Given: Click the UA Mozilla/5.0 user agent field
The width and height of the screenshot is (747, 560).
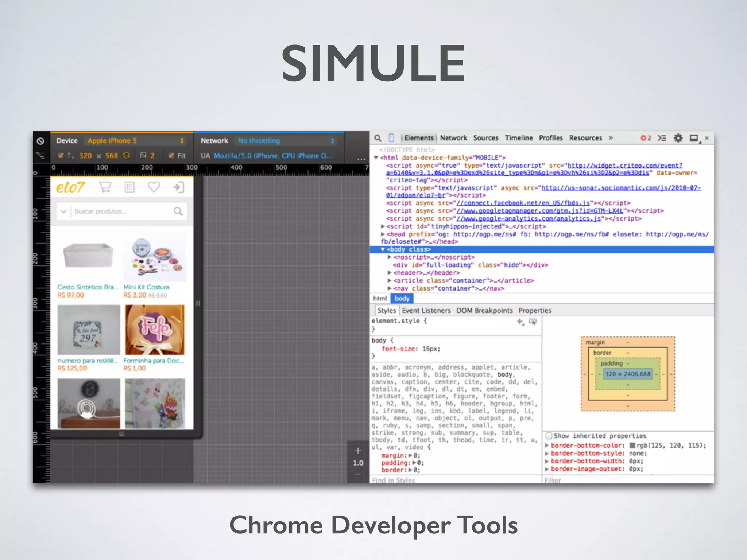Looking at the screenshot, I should pyautogui.click(x=273, y=156).
